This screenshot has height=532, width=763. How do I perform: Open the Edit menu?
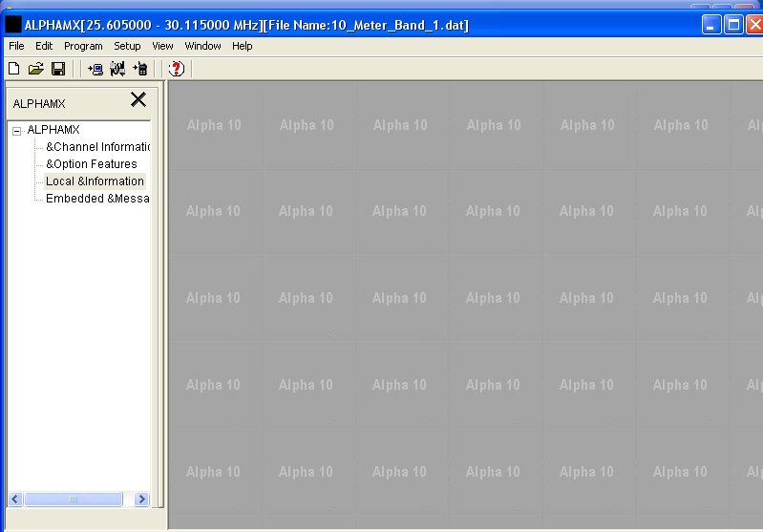pos(44,46)
